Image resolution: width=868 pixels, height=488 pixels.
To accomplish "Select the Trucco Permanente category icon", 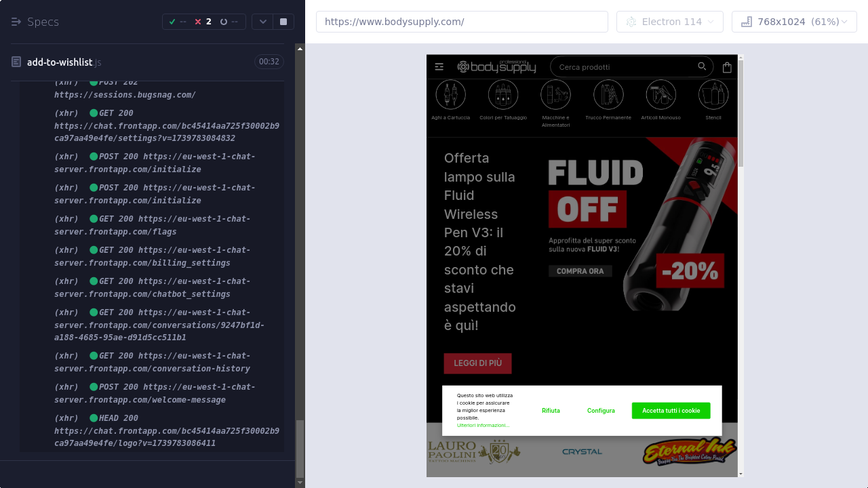I will (x=608, y=95).
